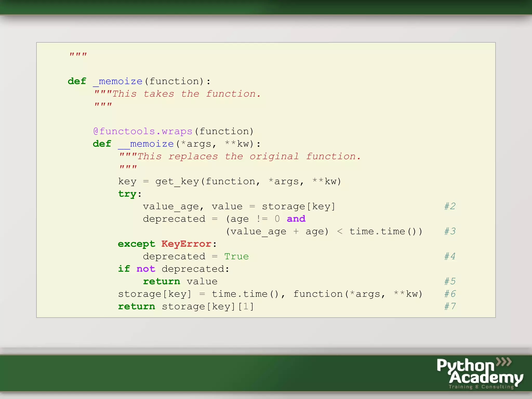532x399 pixels.
Task: Click the 'key = get_key(function, *args, **kw)' line
Action: pos(230,181)
